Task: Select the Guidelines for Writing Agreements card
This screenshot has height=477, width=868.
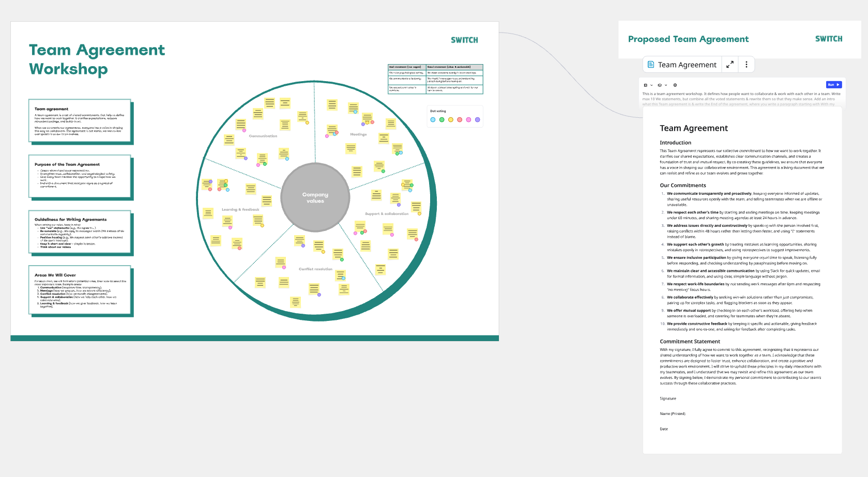Action: pos(80,233)
